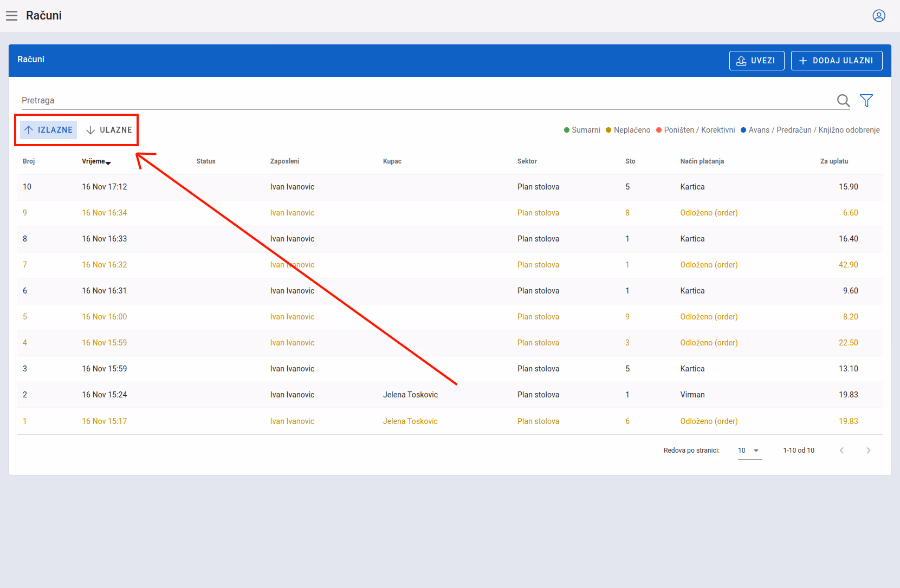
Task: Open the hamburger navigation menu
Action: [x=12, y=16]
